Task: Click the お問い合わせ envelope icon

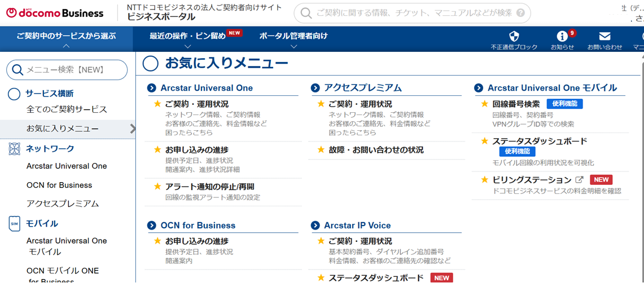Action: tap(604, 37)
